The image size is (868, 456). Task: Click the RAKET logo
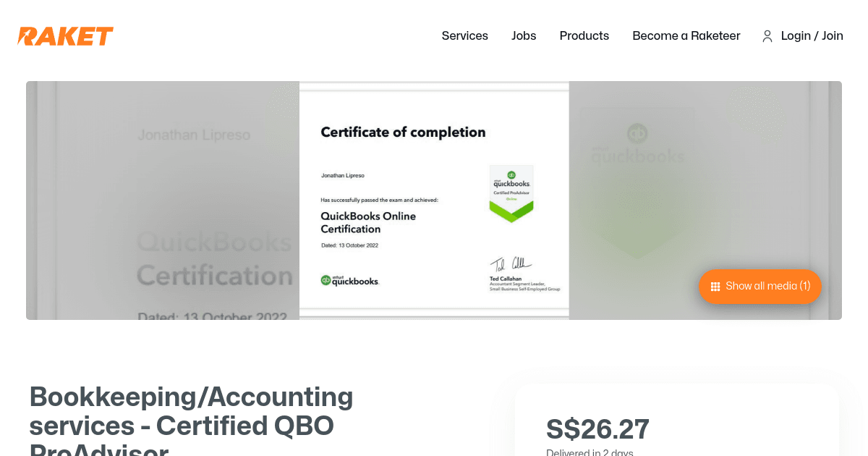point(65,35)
